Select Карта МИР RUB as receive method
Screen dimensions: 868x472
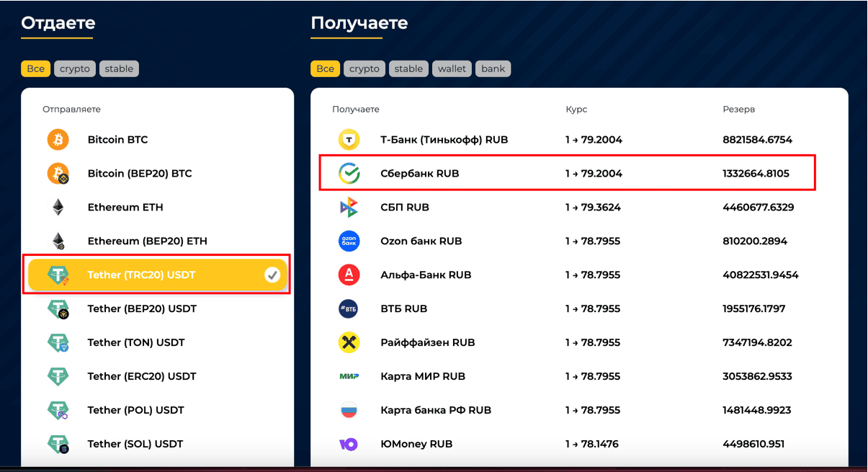click(423, 376)
